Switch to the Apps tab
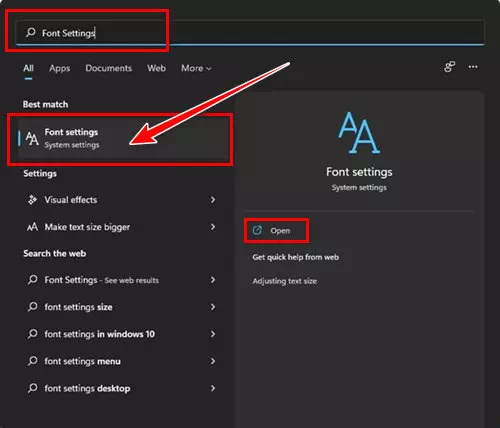The image size is (500, 428). 60,68
